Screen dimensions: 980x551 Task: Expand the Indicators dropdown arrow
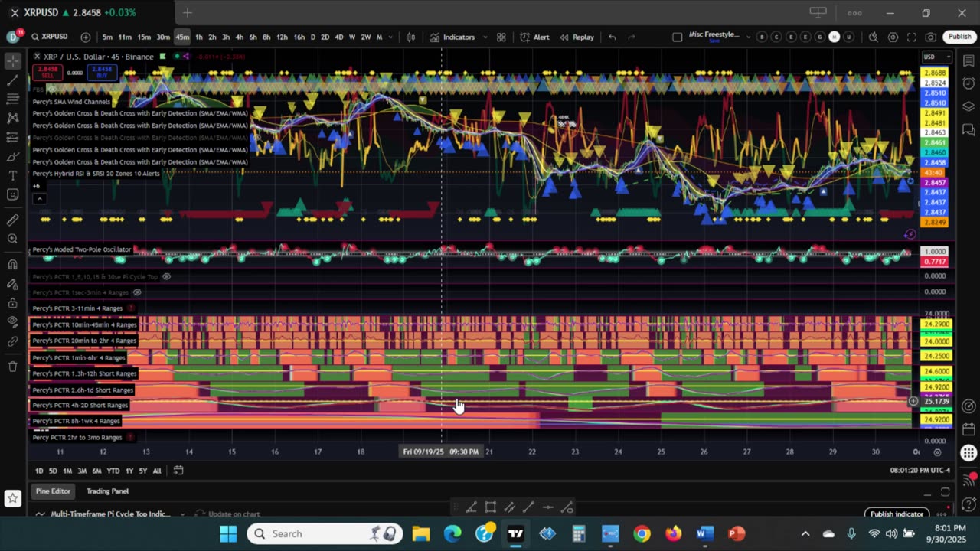(x=485, y=37)
